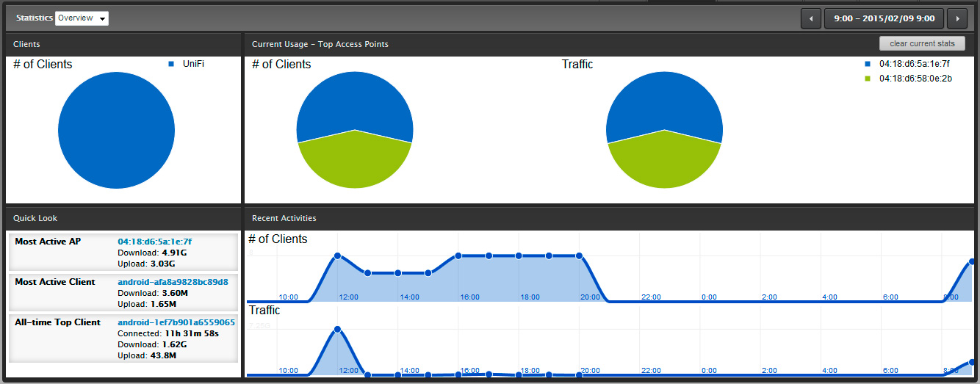
Task: Click green slice of Traffic pie chart
Action: 663,162
